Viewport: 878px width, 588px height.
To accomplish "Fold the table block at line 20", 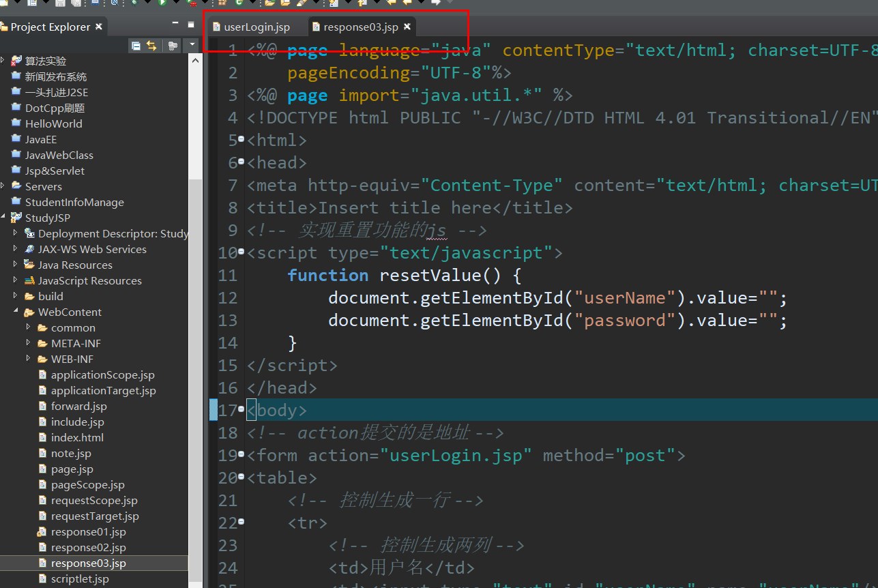I will click(242, 477).
